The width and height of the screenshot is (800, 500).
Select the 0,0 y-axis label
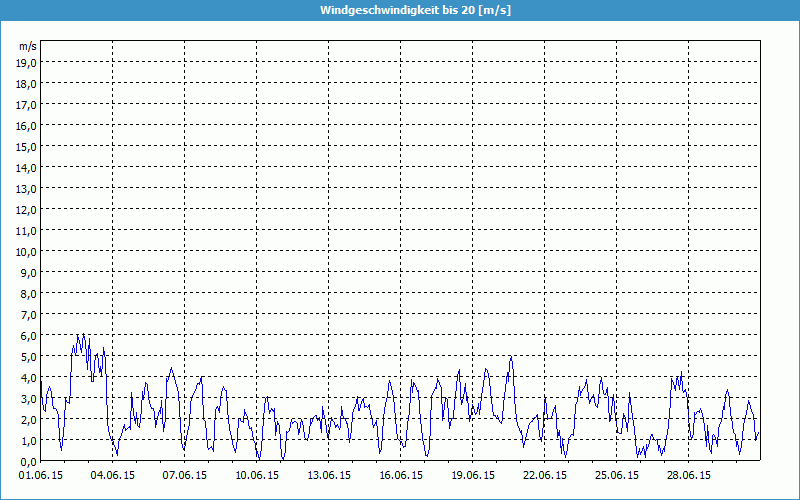coord(27,462)
